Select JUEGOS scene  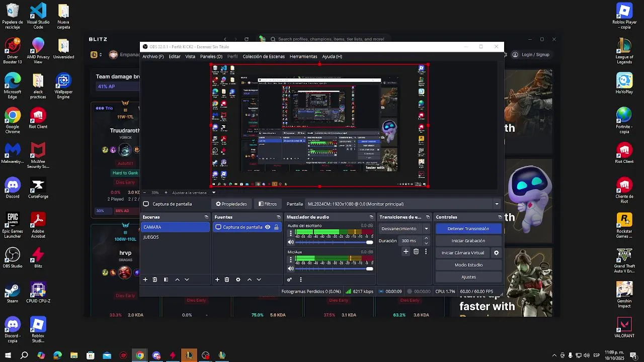point(175,237)
